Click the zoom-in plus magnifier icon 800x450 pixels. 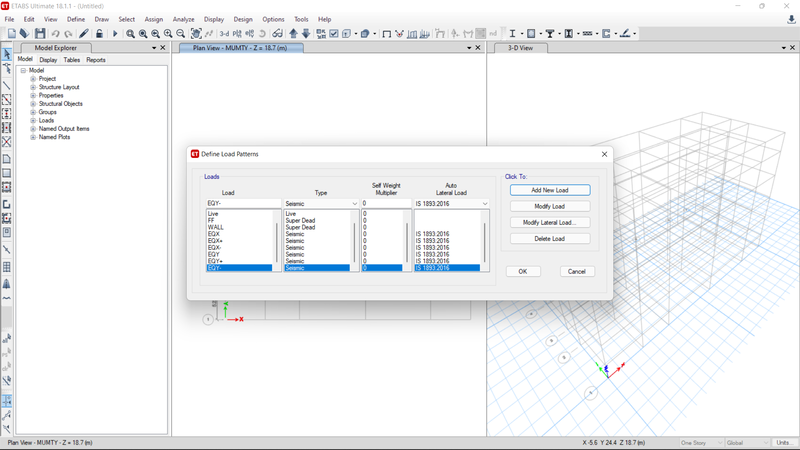coord(168,34)
